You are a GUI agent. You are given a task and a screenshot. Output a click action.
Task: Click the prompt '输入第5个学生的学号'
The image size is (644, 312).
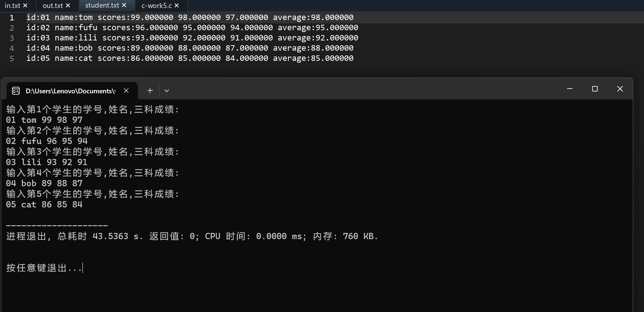[x=54, y=194]
